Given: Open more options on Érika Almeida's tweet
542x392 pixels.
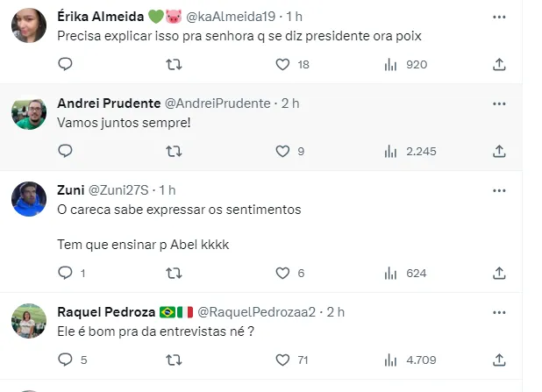Looking at the screenshot, I should [x=499, y=17].
